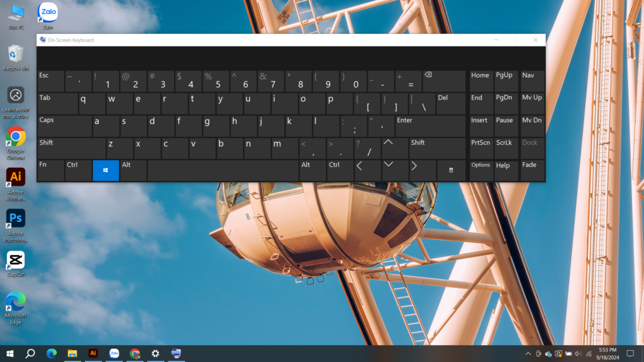Show hidden system tray icons
The width and height of the screenshot is (644, 362).
coord(528,354)
